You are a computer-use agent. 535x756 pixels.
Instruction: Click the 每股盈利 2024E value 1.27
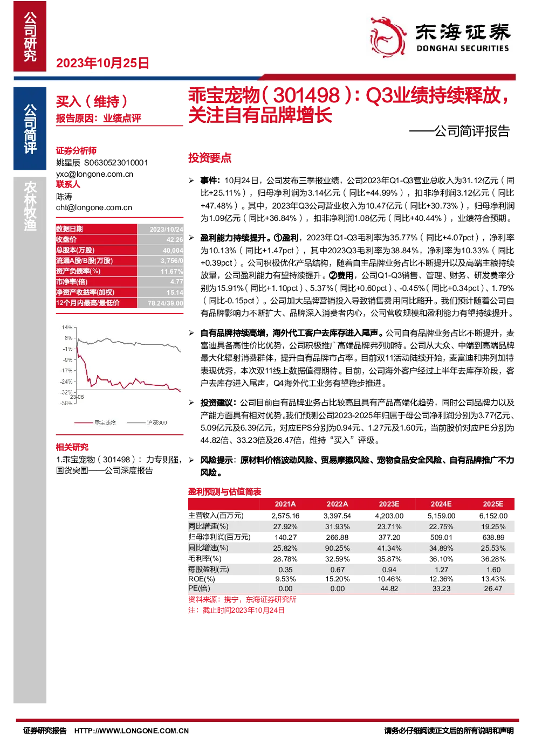point(441,570)
